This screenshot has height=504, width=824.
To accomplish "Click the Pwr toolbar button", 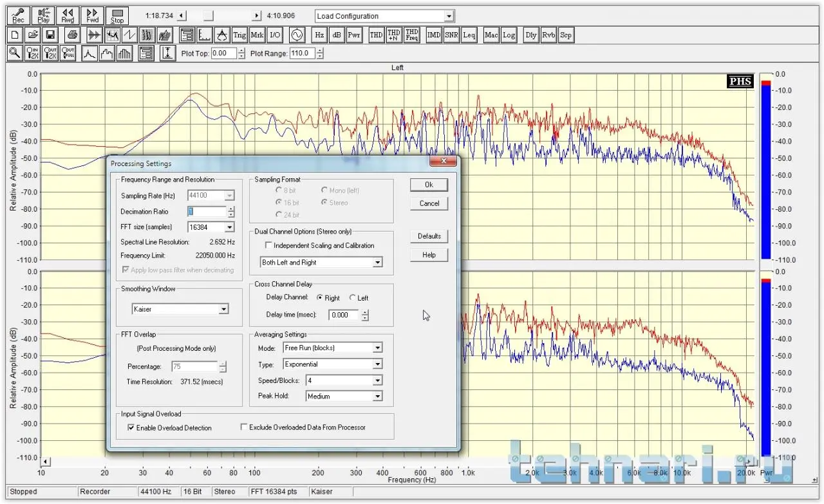I will pyautogui.click(x=354, y=35).
